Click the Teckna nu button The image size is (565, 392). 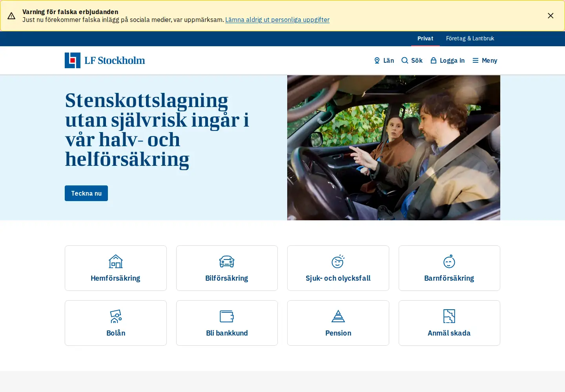[x=86, y=193]
